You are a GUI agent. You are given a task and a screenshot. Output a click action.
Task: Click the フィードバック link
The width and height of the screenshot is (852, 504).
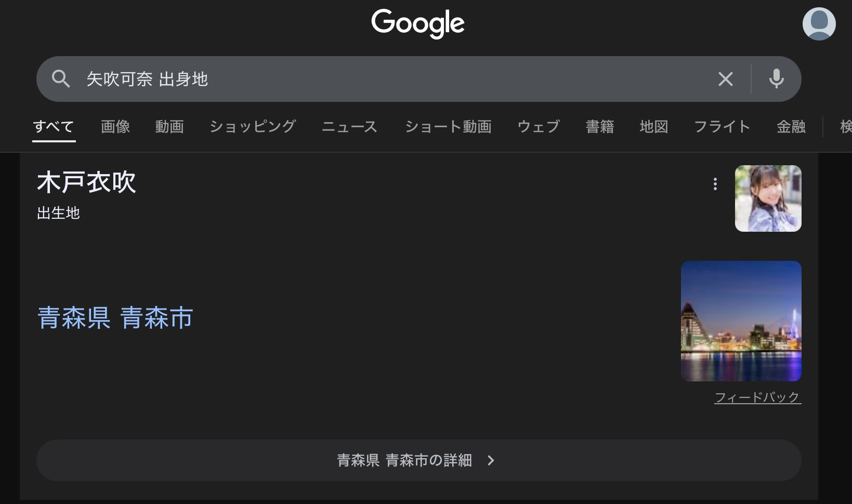click(x=757, y=397)
